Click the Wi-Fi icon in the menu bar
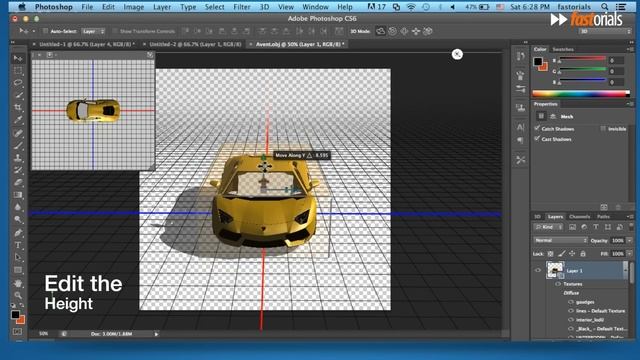The image size is (640, 360). point(411,7)
